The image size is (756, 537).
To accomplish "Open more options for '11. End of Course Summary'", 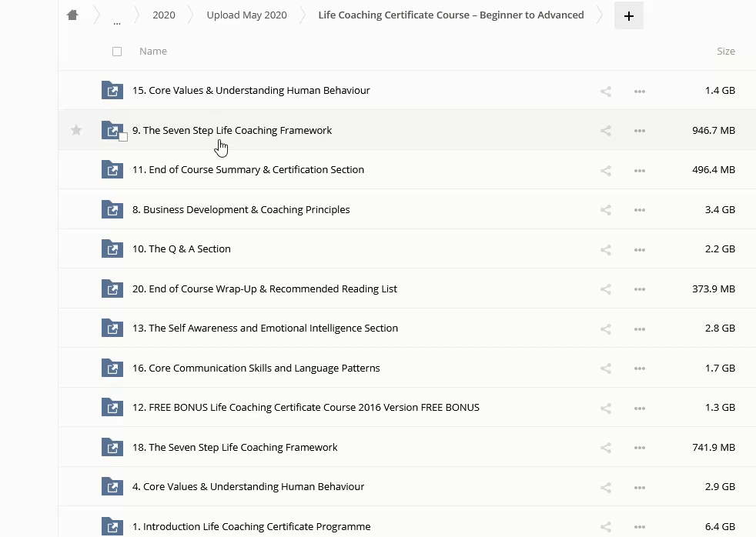I will (x=639, y=170).
